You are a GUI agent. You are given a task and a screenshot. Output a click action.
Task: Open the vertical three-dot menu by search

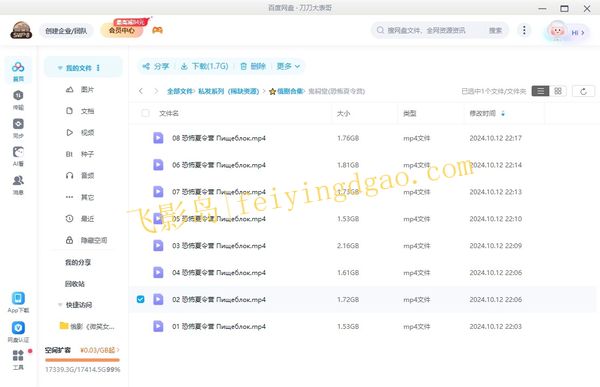click(x=524, y=30)
